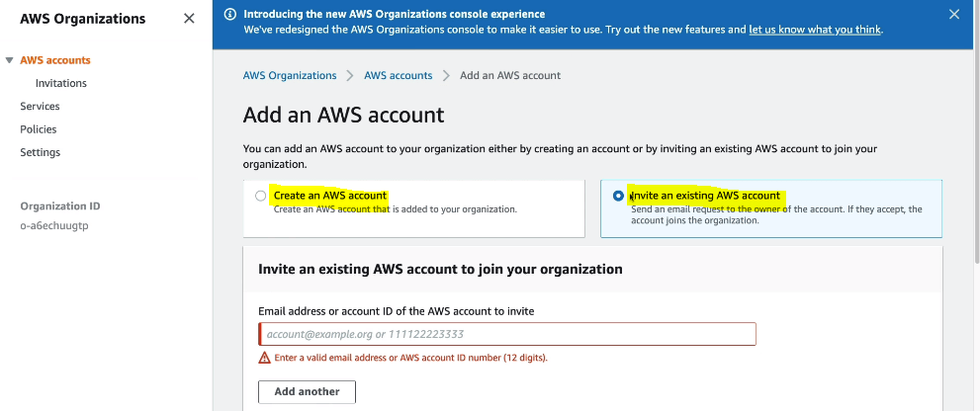
Task: Click the email address or account ID field
Action: [x=507, y=334]
